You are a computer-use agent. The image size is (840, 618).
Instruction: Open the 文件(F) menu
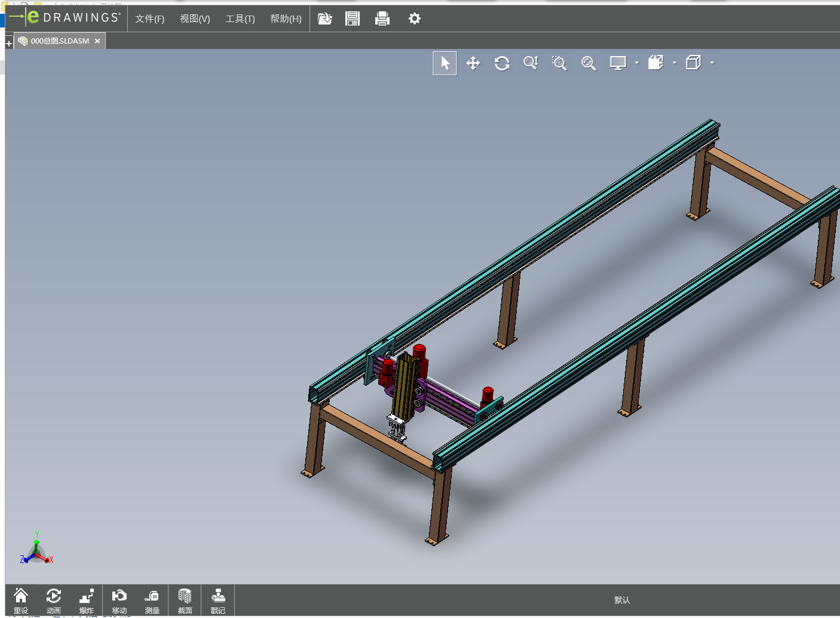149,19
